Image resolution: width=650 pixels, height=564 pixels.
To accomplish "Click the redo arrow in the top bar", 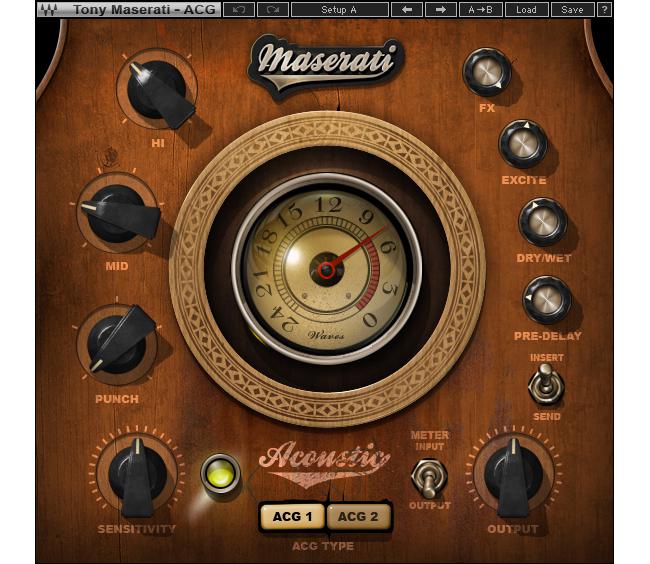I will click(272, 10).
